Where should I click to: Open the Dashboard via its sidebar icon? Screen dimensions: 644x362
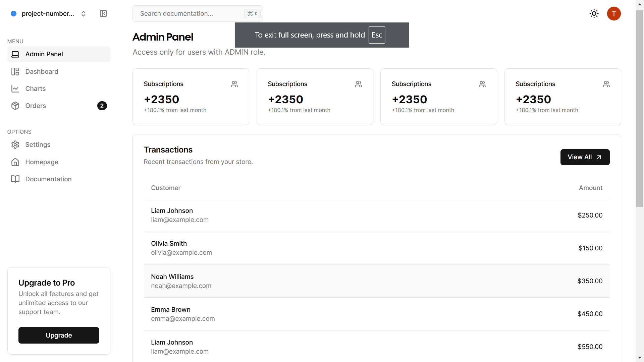(15, 71)
